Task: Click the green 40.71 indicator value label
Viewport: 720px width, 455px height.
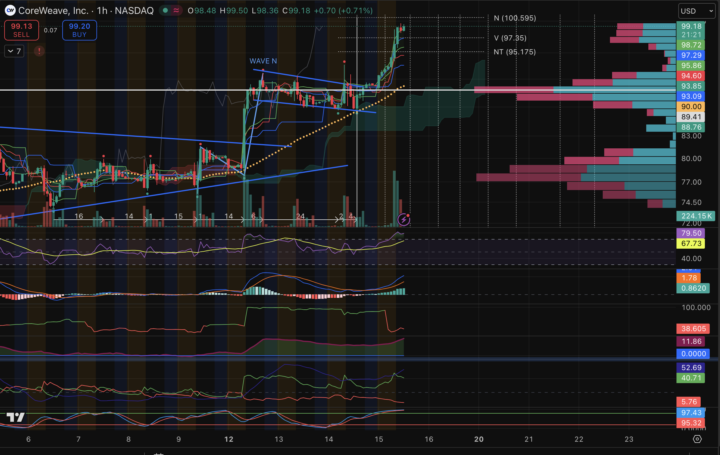Action: click(691, 378)
